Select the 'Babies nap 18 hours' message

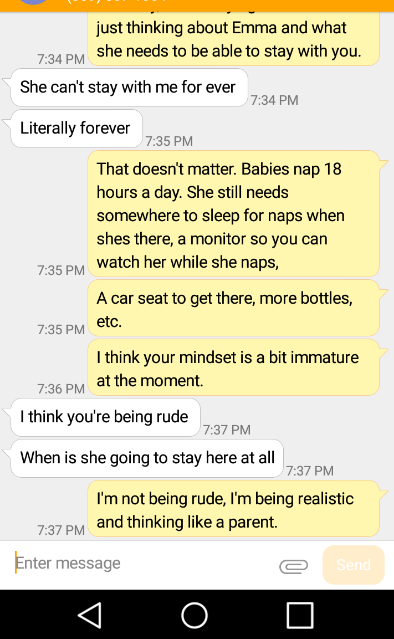point(233,214)
